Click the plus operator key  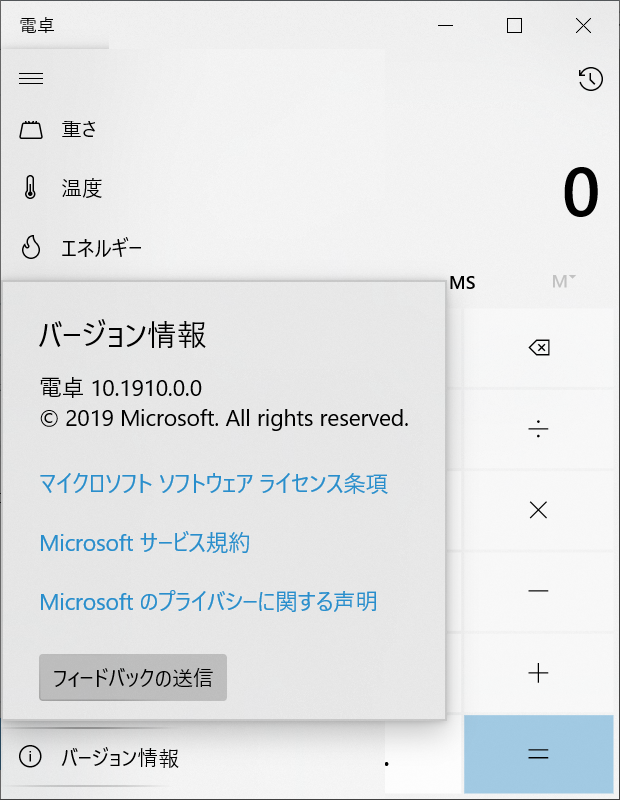[x=538, y=673]
